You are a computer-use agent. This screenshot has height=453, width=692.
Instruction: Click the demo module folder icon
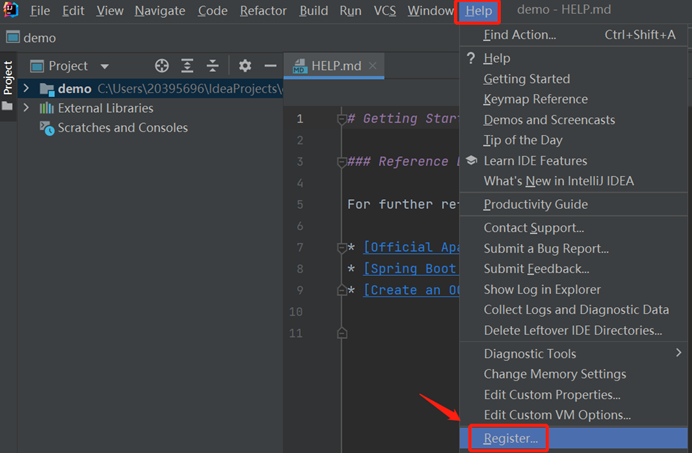[x=47, y=89]
